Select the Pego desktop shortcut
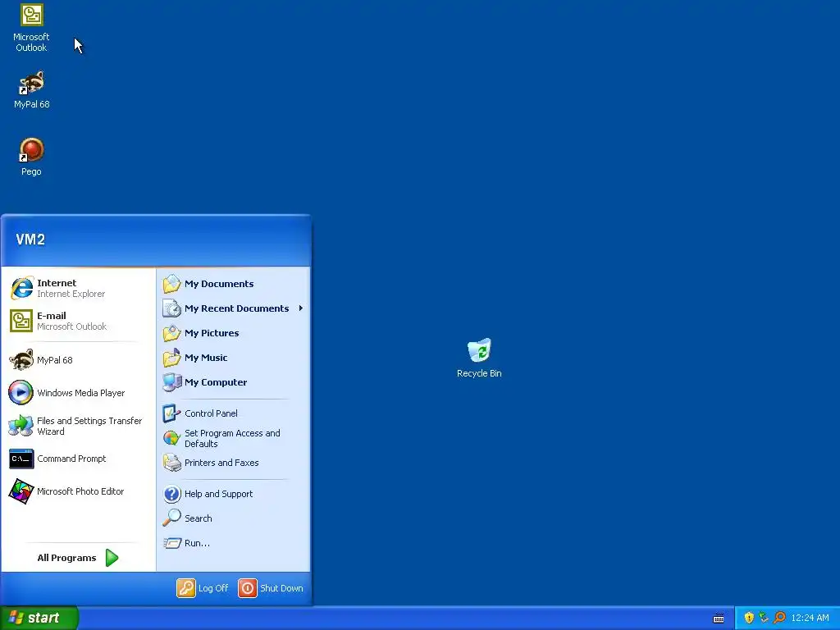840x630 pixels. point(32,157)
